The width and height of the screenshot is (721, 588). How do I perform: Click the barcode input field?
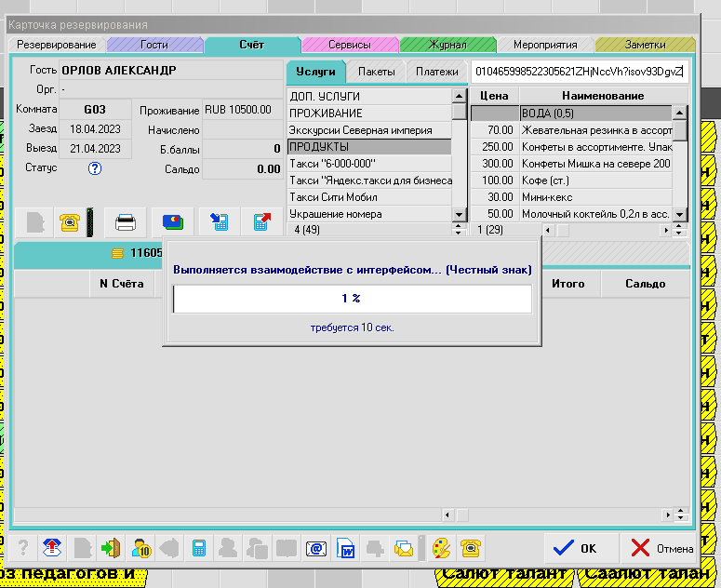[x=579, y=72]
